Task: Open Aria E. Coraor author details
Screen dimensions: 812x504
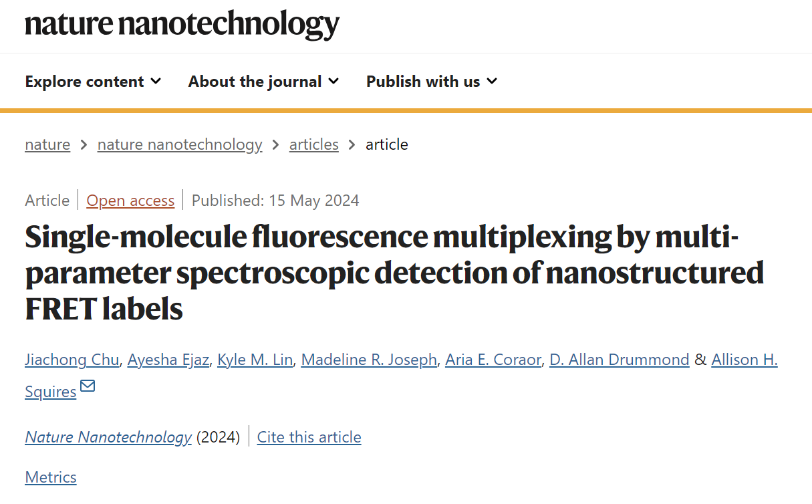Action: click(x=493, y=360)
